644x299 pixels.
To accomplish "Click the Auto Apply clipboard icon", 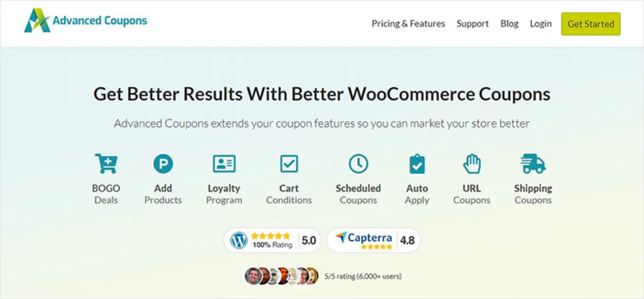I will point(417,164).
